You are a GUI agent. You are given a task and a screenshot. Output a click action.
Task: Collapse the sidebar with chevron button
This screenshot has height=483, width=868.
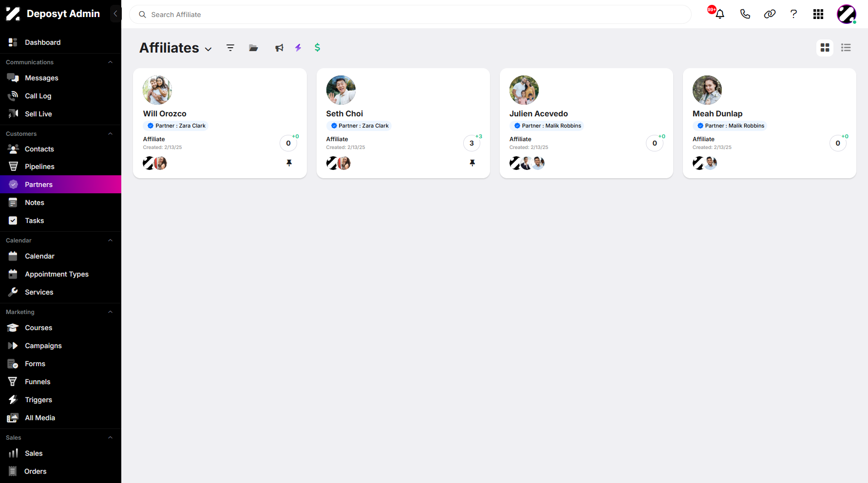115,14
